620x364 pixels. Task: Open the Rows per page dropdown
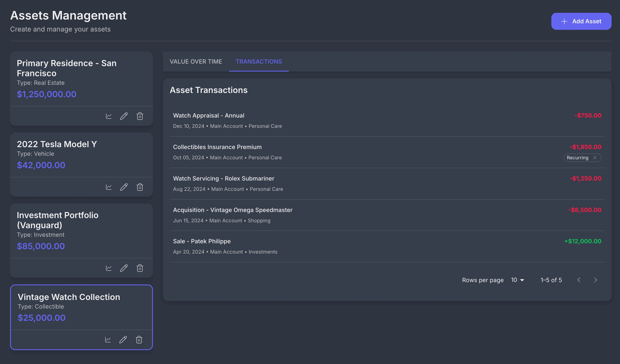pos(518,280)
